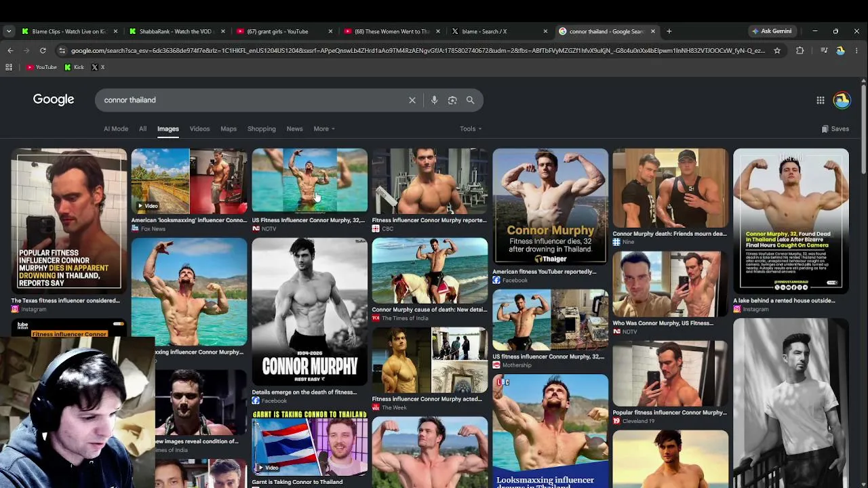This screenshot has height=488, width=868.
Task: Click the Chrome address bar URL
Action: (x=418, y=50)
